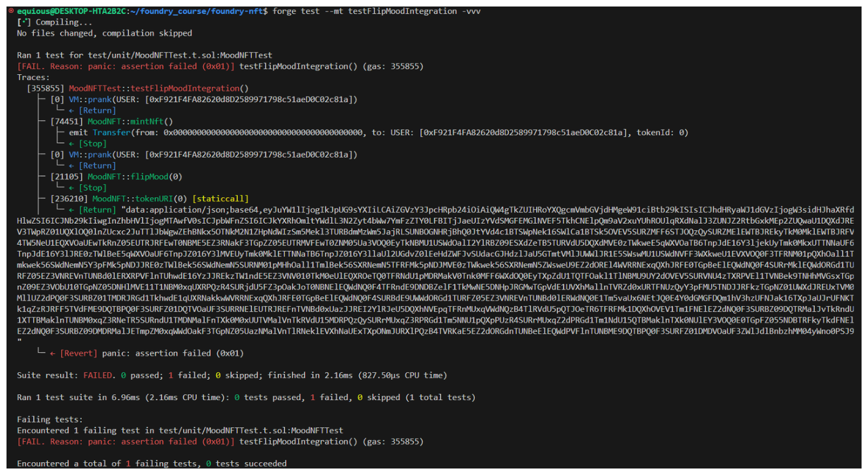
Task: Click the 'Encountered a total of 1 failing tests' line
Action: tap(151, 464)
